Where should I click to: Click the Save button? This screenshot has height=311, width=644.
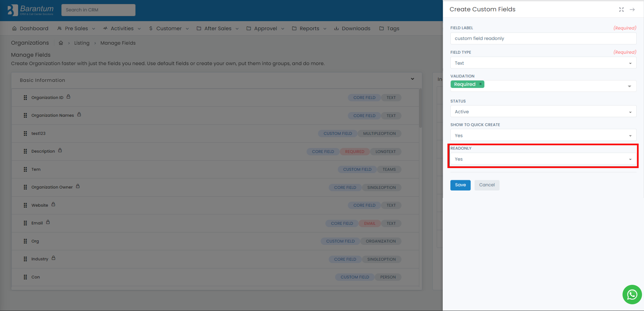(460, 185)
